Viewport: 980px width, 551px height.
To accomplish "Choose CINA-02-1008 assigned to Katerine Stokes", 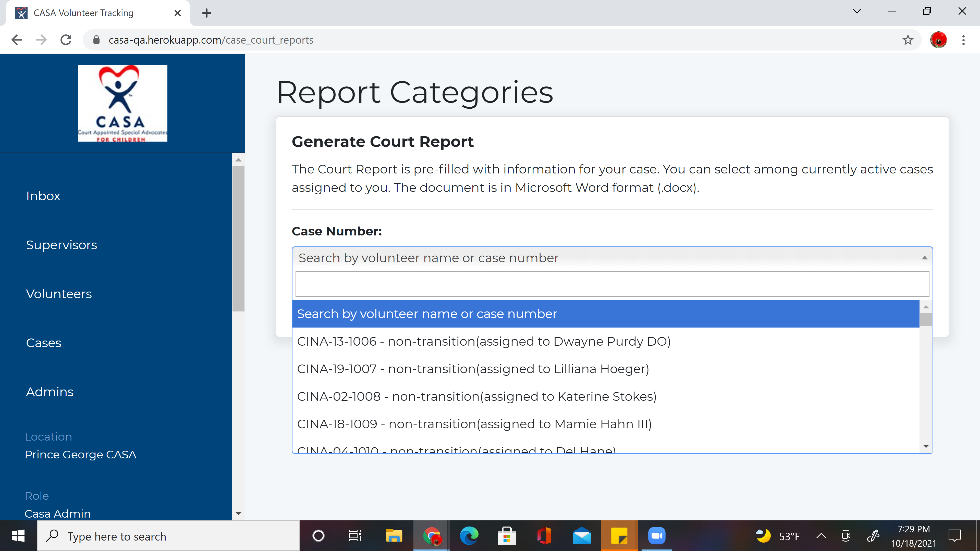I will [476, 396].
